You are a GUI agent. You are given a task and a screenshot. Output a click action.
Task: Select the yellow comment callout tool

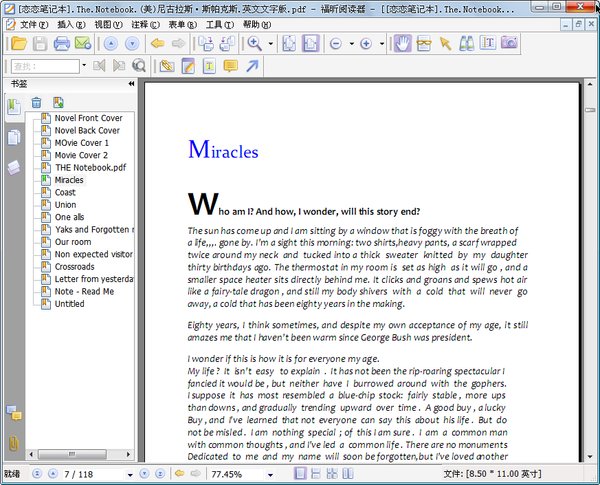[x=230, y=66]
